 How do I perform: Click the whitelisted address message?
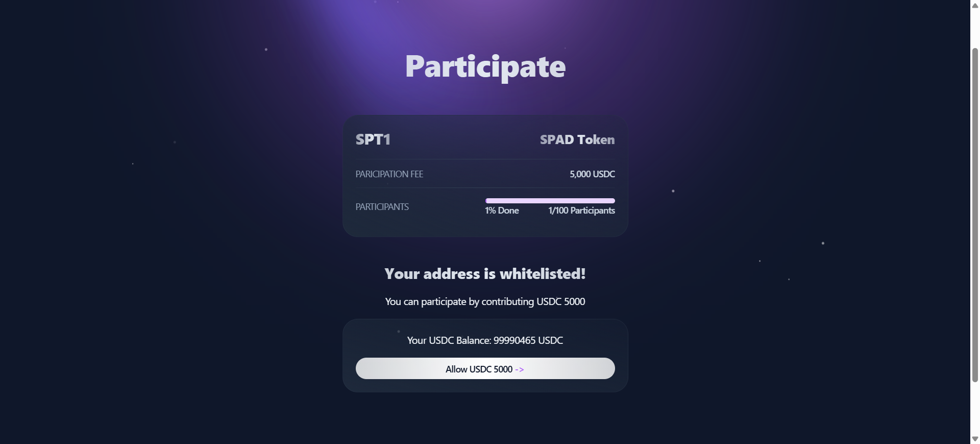tap(485, 274)
